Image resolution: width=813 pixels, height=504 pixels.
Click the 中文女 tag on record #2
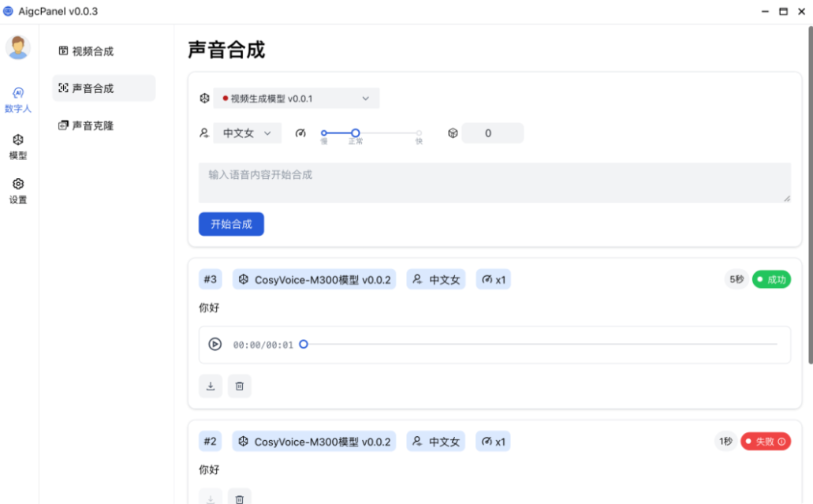[436, 441]
